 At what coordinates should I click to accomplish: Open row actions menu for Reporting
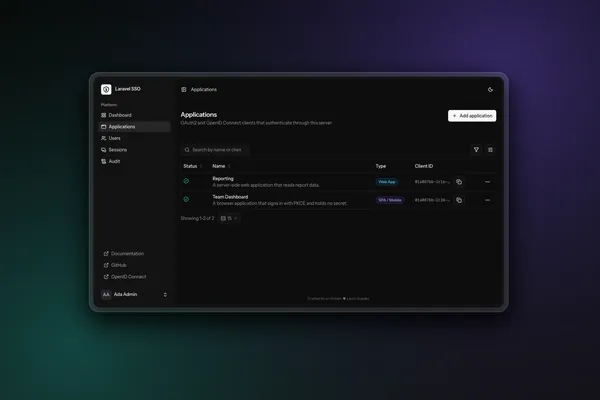coord(487,182)
